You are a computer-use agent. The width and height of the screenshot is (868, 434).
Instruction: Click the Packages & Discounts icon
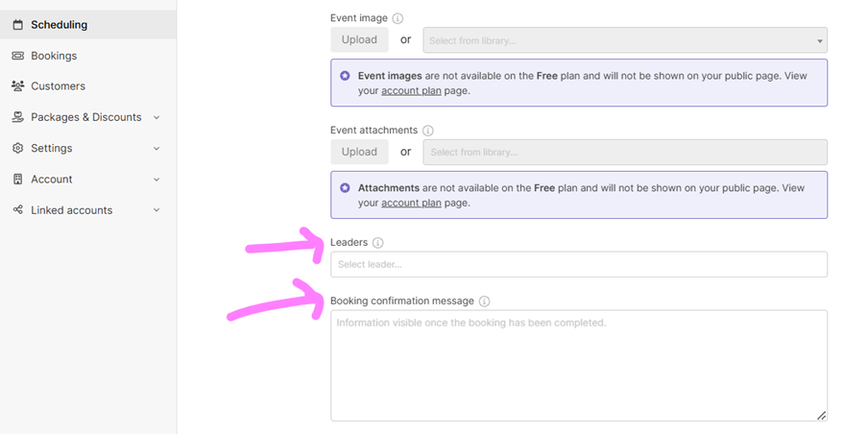(17, 117)
